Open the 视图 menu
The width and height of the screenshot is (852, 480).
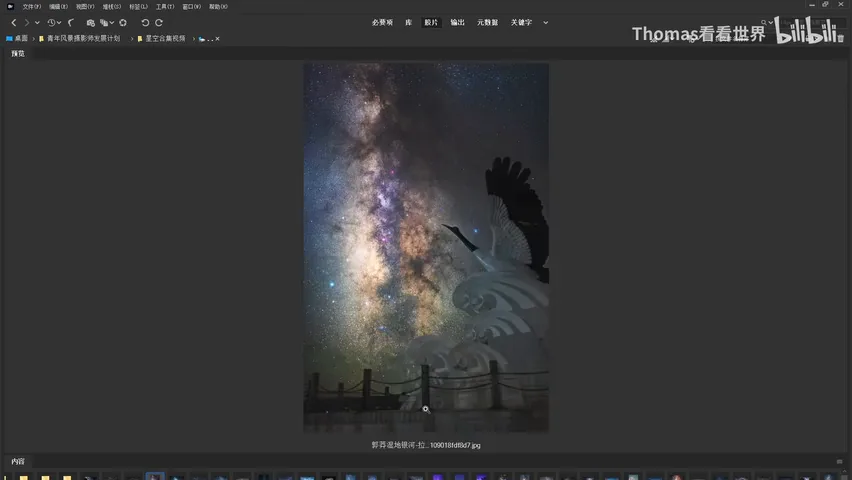[85, 7]
